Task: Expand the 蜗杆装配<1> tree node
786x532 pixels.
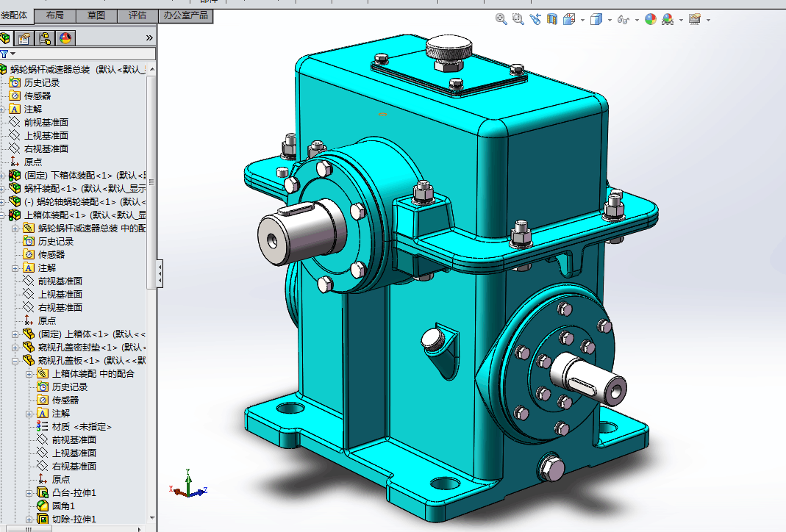Action: pos(3,188)
